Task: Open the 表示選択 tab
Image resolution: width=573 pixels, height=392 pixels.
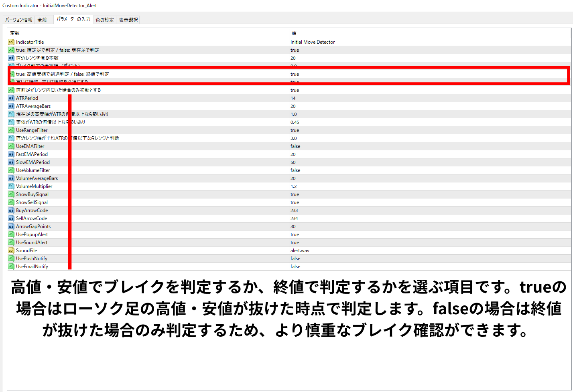Action: [128, 20]
